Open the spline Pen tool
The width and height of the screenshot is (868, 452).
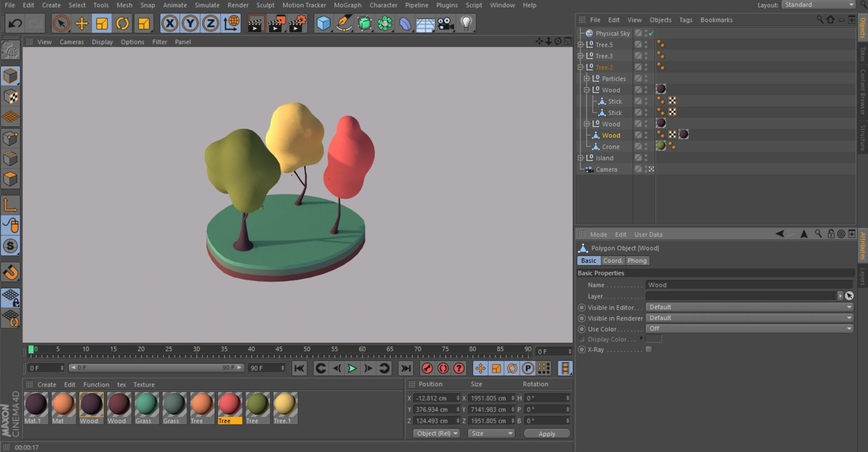[x=344, y=24]
